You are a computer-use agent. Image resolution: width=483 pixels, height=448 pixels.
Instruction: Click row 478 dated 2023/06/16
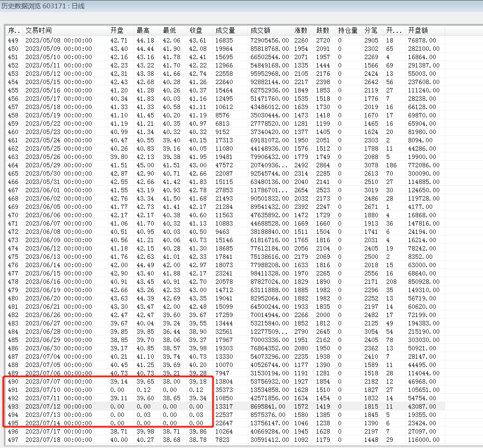(x=59, y=282)
